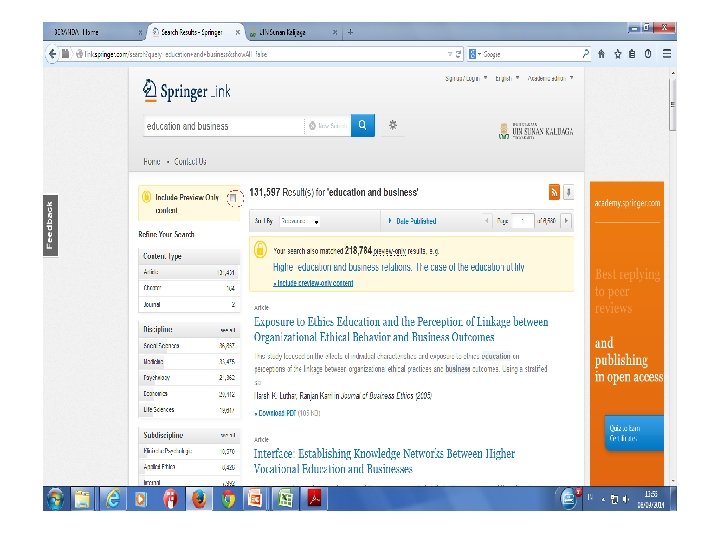Viewport: 720px width, 540px height.
Task: Open the Firefox home icon
Action: (x=601, y=54)
